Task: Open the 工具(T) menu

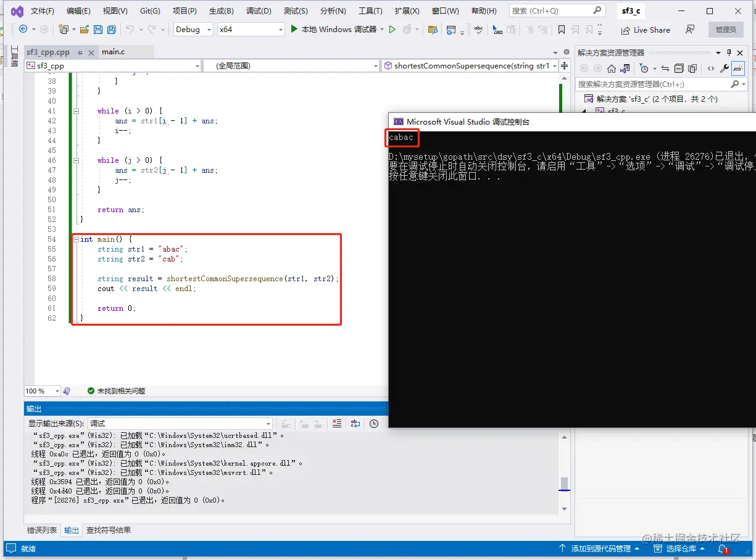Action: pos(370,11)
